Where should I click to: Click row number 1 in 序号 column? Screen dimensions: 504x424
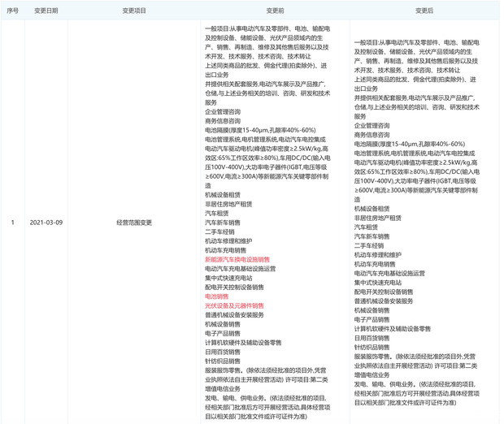[12, 223]
